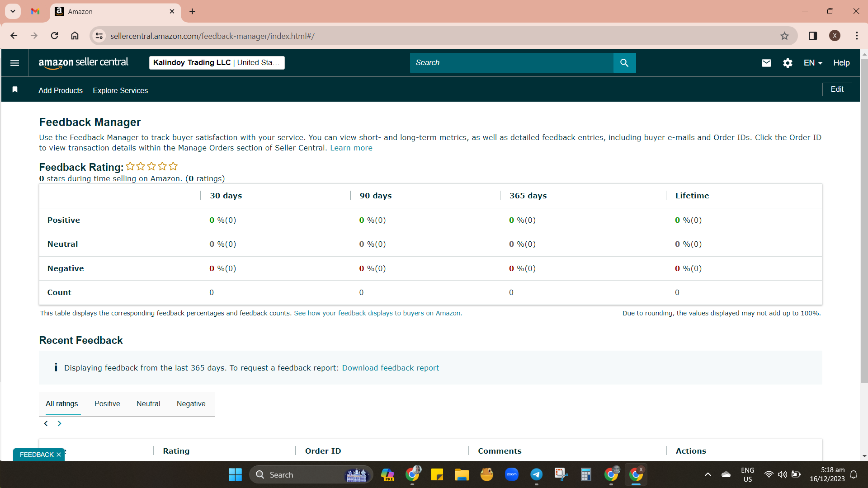The width and height of the screenshot is (868, 488).
Task: Go to next feedback page arrow
Action: [59, 423]
